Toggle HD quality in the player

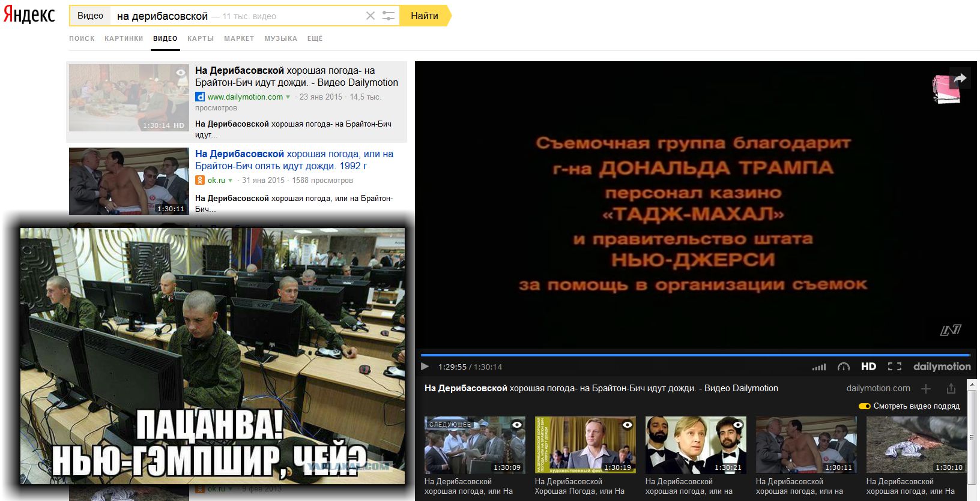coord(868,367)
